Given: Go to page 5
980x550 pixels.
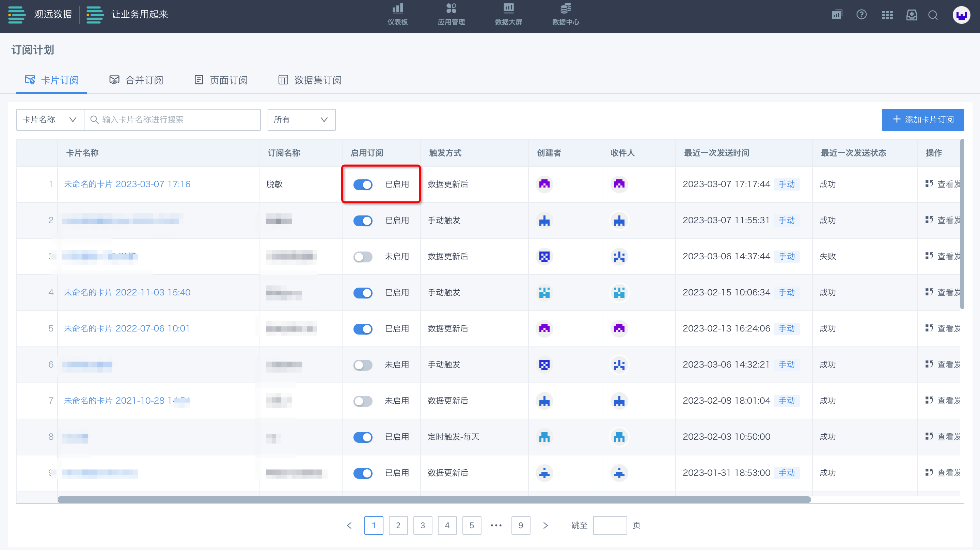Looking at the screenshot, I should click(472, 525).
